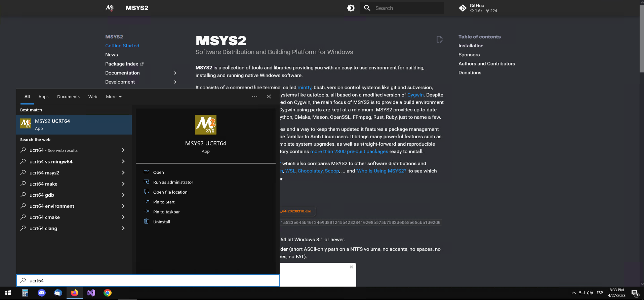Expand the ucrt64 make suggestion arrow
The width and height of the screenshot is (644, 300).
click(123, 184)
